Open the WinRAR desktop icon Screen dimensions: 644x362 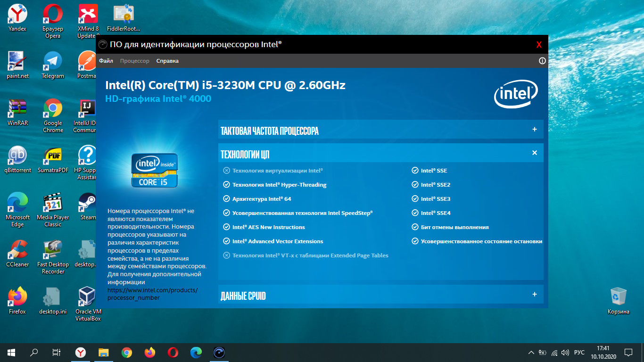pyautogui.click(x=17, y=112)
